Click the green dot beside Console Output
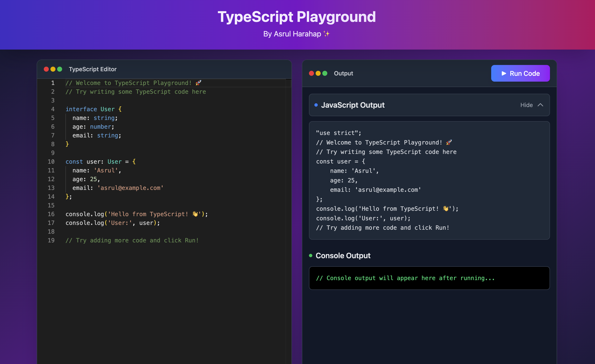 pos(311,256)
